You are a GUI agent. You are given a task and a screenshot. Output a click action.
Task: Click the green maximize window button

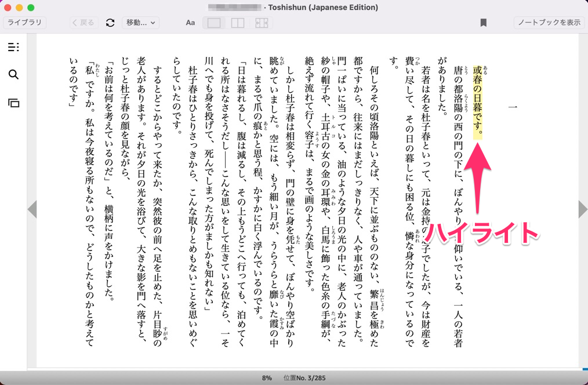(x=31, y=8)
